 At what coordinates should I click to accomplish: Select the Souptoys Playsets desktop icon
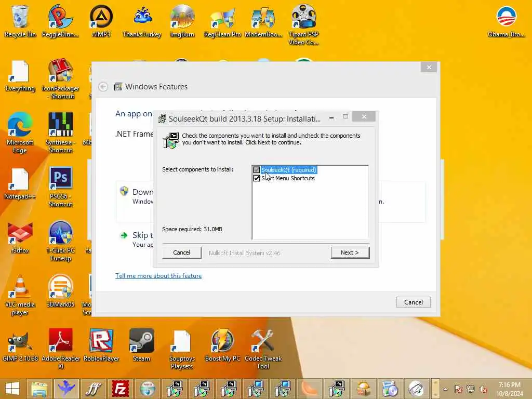[182, 349]
